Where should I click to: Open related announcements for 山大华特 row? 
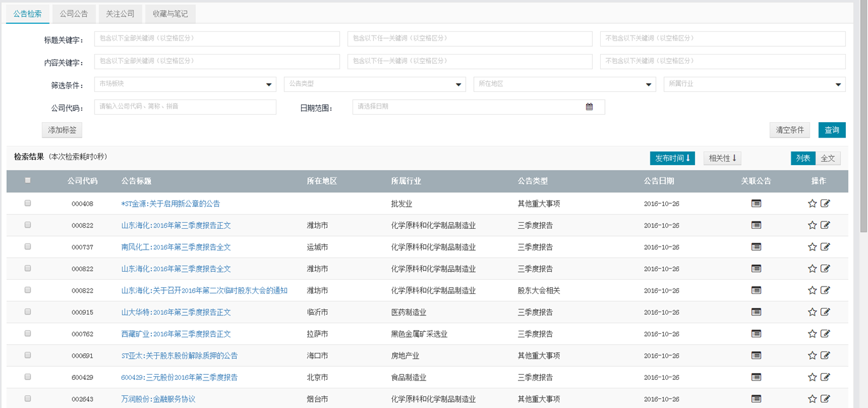point(756,312)
